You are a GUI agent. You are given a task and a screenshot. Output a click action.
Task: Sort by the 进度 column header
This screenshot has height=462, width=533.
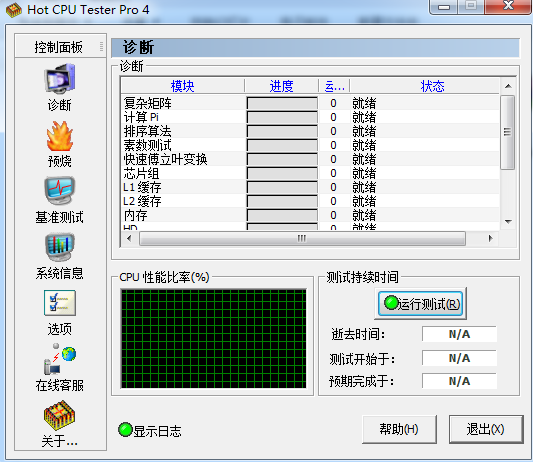(281, 86)
